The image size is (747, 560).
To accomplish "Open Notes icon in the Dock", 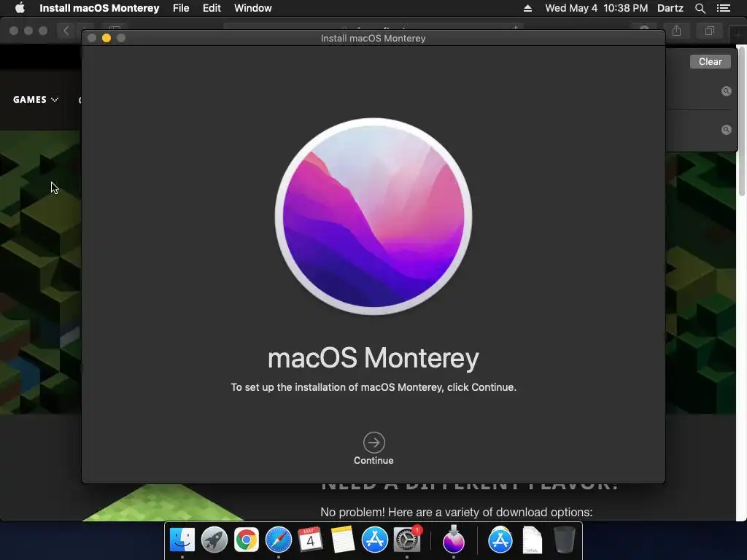I will (343, 540).
